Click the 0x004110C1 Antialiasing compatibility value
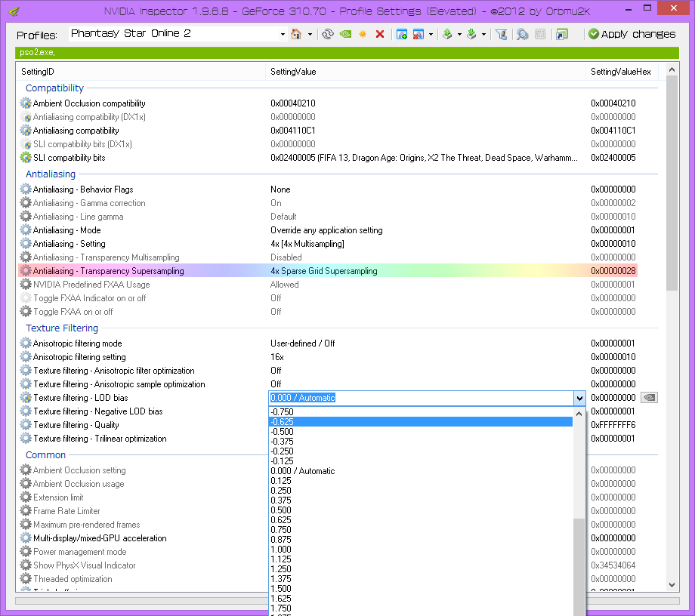The image size is (695, 616). pos(293,131)
